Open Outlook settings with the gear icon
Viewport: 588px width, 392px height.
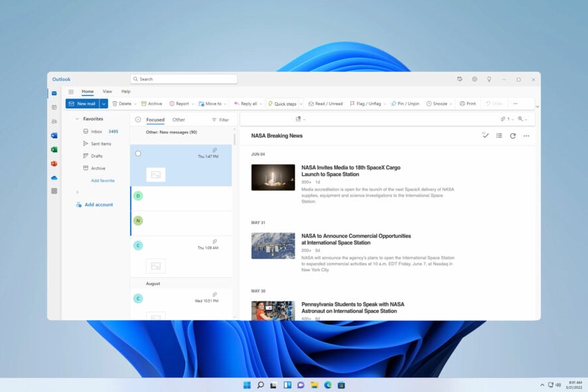coord(475,78)
